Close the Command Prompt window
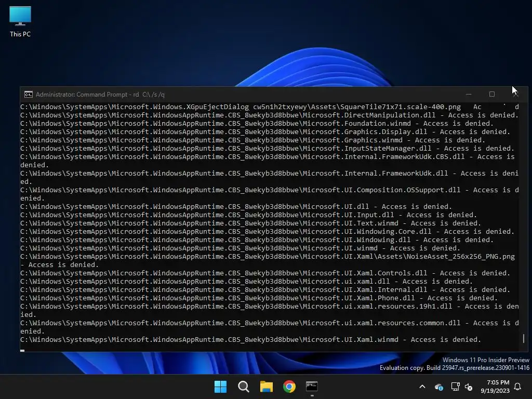 click(x=515, y=95)
